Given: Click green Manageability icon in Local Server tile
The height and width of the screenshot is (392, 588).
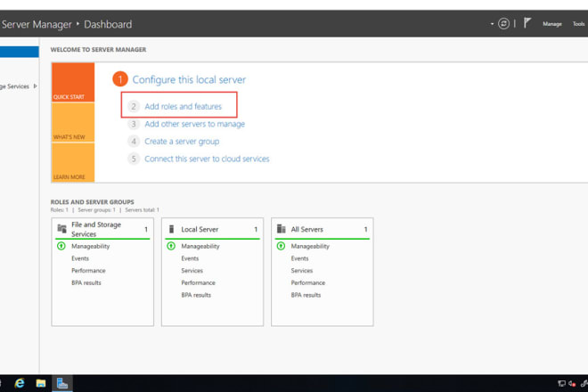Looking at the screenshot, I should pos(171,246).
